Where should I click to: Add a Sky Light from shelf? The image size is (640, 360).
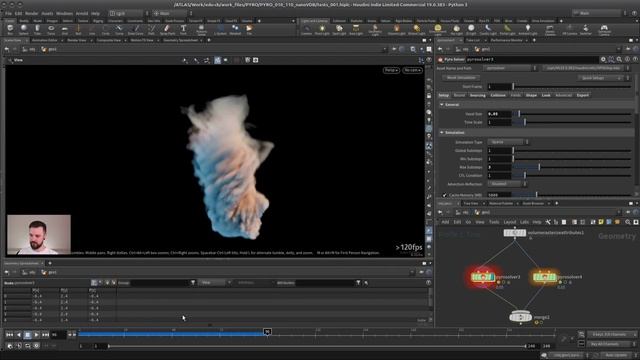(x=456, y=29)
